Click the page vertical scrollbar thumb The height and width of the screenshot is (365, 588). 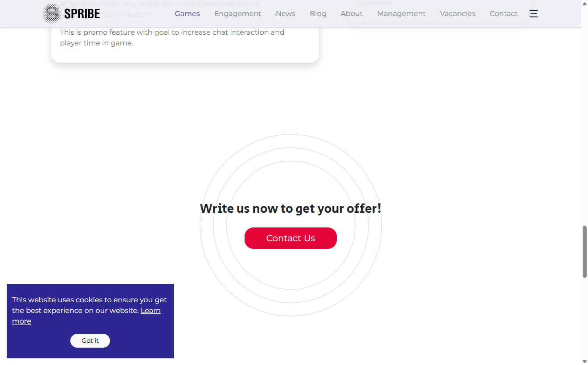click(x=584, y=251)
